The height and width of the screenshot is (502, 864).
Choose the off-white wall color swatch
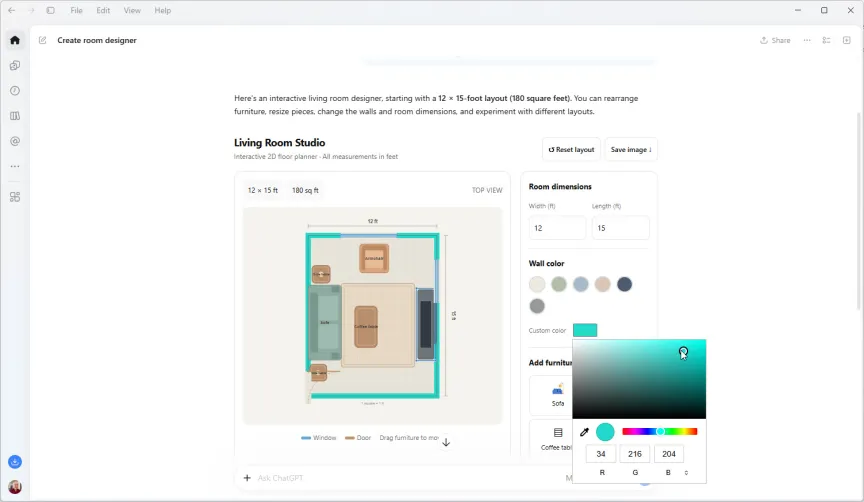(537, 284)
